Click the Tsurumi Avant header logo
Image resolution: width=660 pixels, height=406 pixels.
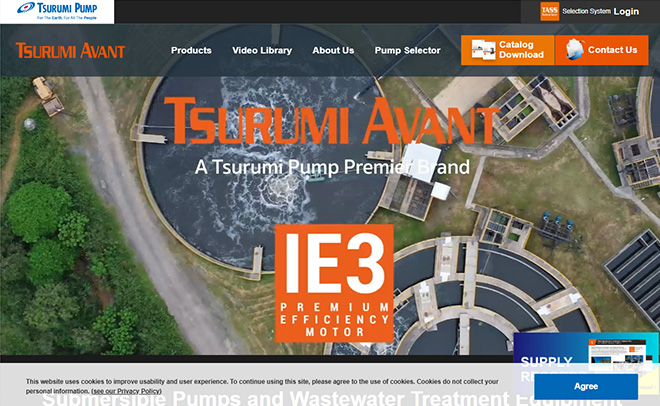70,50
